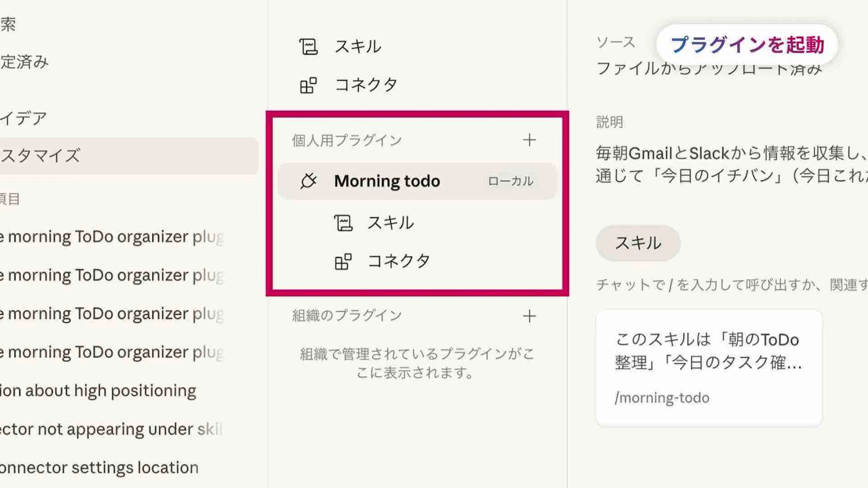Click the top コネクタ blocks icon
868x488 pixels.
tap(308, 85)
